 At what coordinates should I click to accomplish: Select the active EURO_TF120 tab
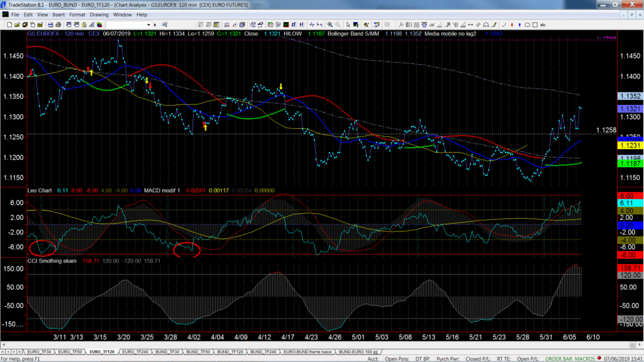click(x=102, y=352)
